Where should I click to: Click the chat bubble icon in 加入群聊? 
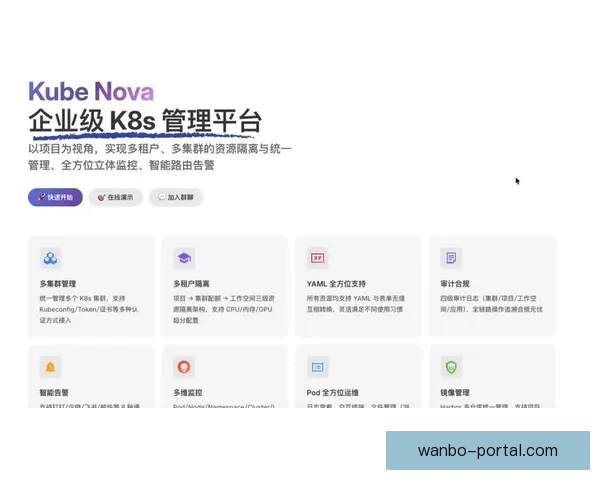coord(162,197)
